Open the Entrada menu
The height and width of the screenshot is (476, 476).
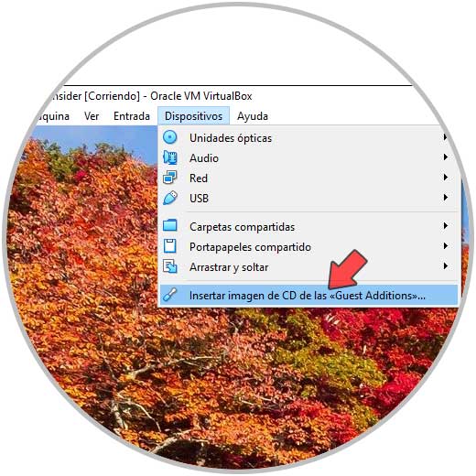[132, 116]
